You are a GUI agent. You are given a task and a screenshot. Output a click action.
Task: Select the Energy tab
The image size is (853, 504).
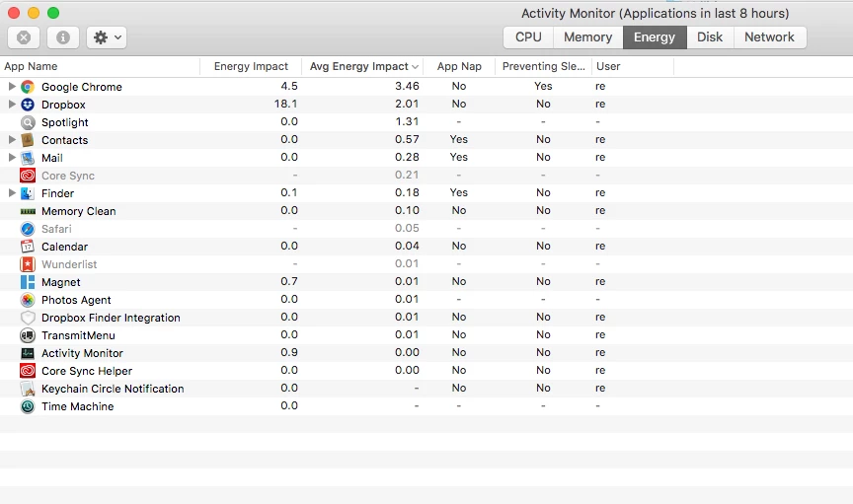click(655, 36)
